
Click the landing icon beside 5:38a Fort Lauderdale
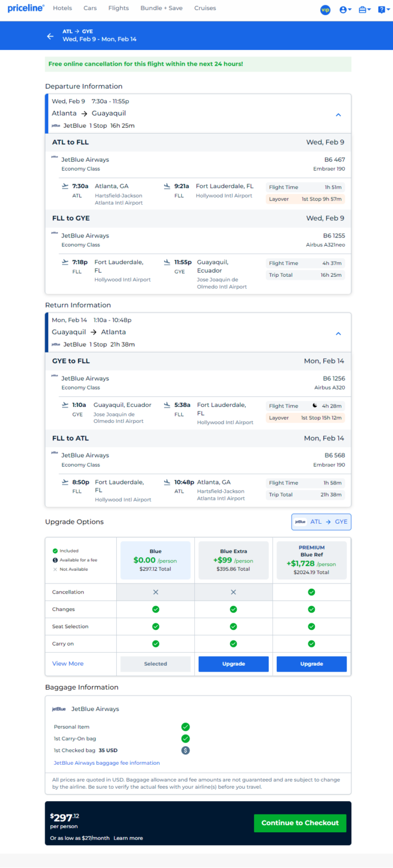pos(167,405)
